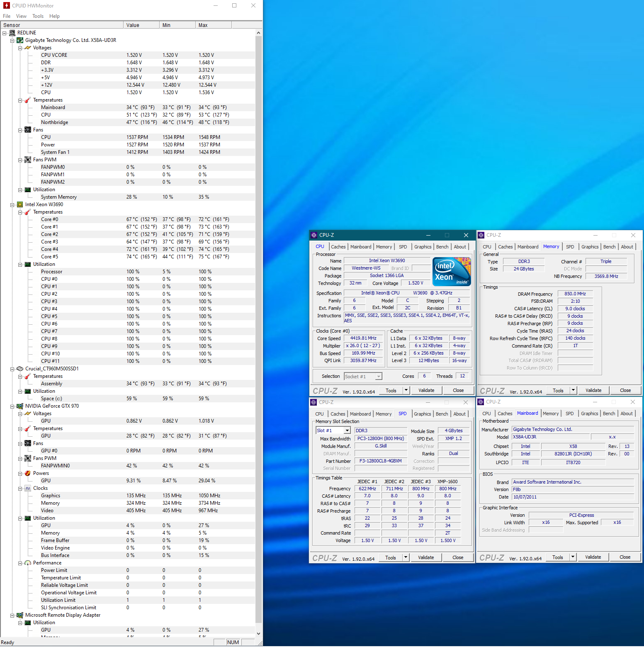Click the Crucial SSD Temperatures thermometer icon

[28, 376]
